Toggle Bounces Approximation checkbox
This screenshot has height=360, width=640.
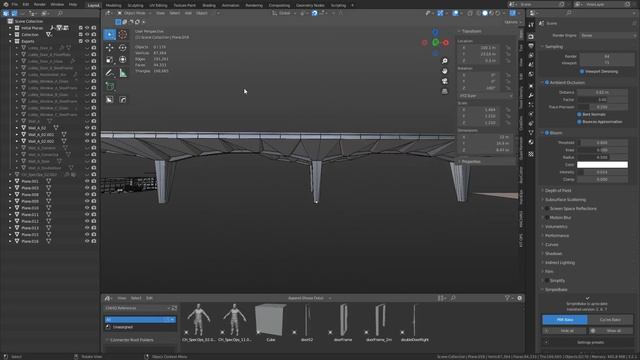[579, 122]
